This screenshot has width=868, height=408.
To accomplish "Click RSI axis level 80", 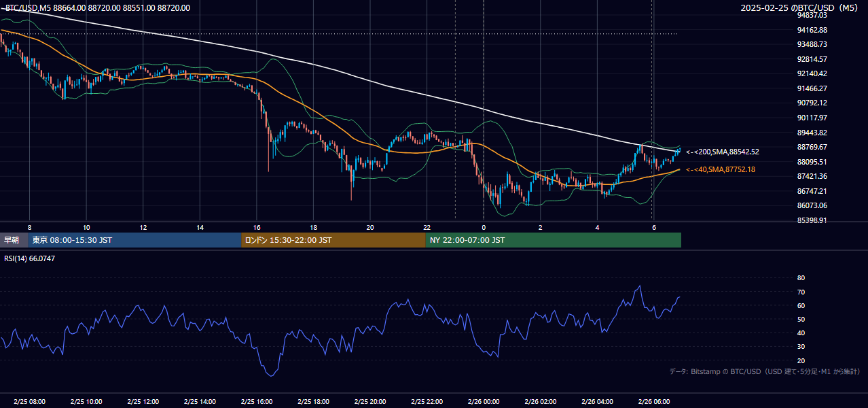I will (x=801, y=278).
